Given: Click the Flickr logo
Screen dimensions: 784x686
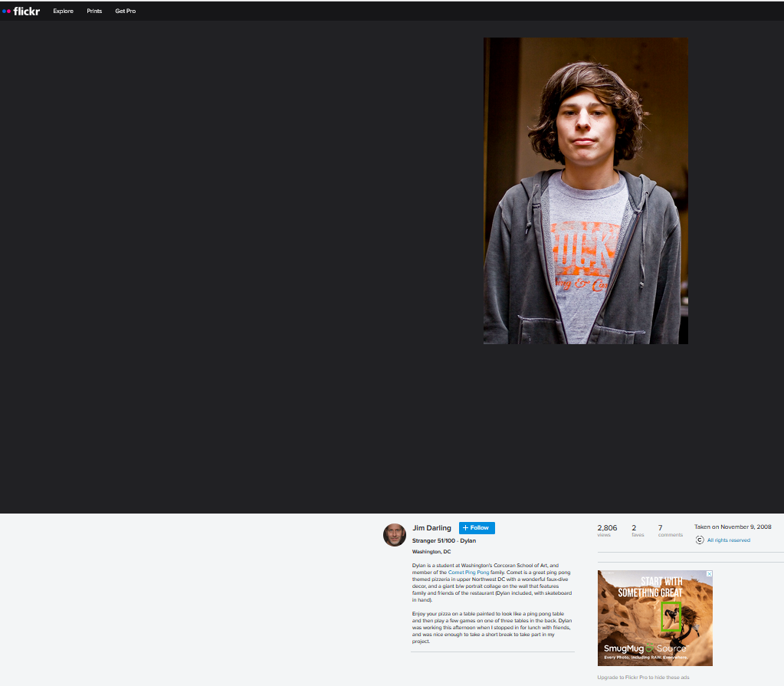Looking at the screenshot, I should click(x=21, y=11).
